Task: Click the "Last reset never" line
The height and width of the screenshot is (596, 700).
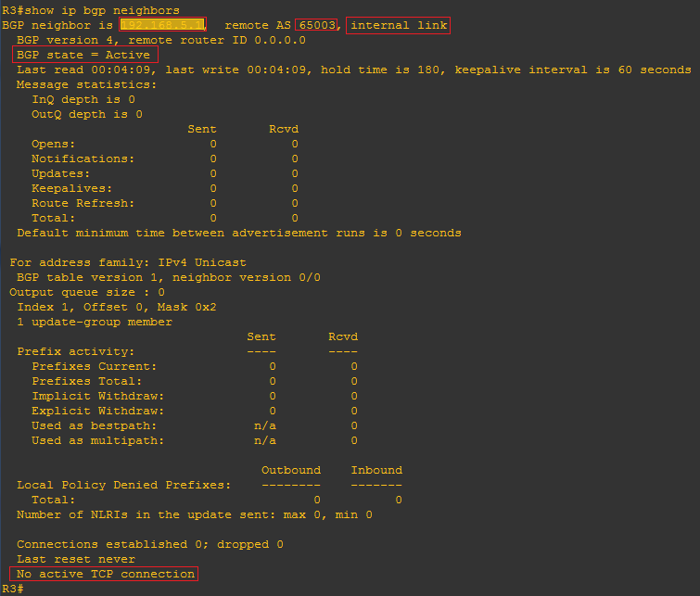Action: (x=75, y=559)
